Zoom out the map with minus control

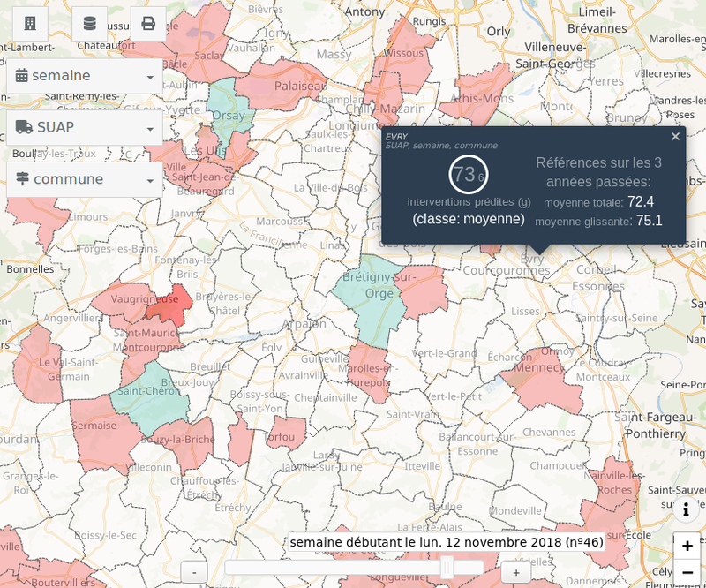tap(687, 573)
